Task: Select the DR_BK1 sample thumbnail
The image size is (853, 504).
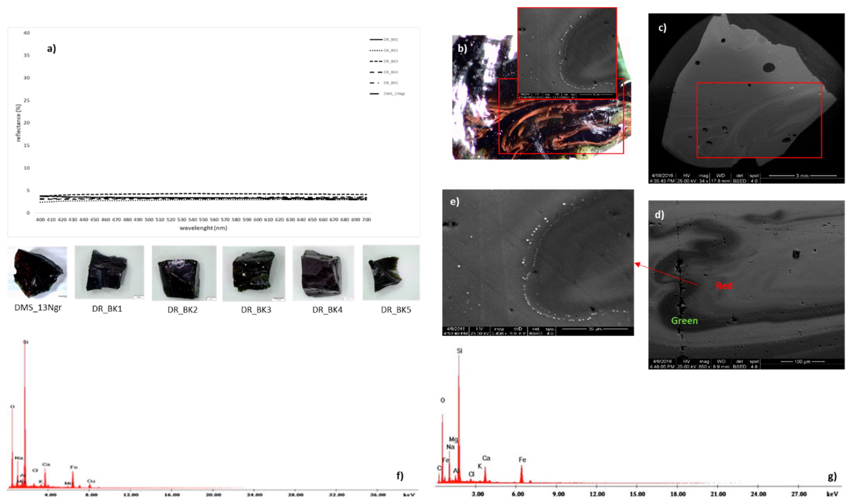Action: (x=109, y=272)
